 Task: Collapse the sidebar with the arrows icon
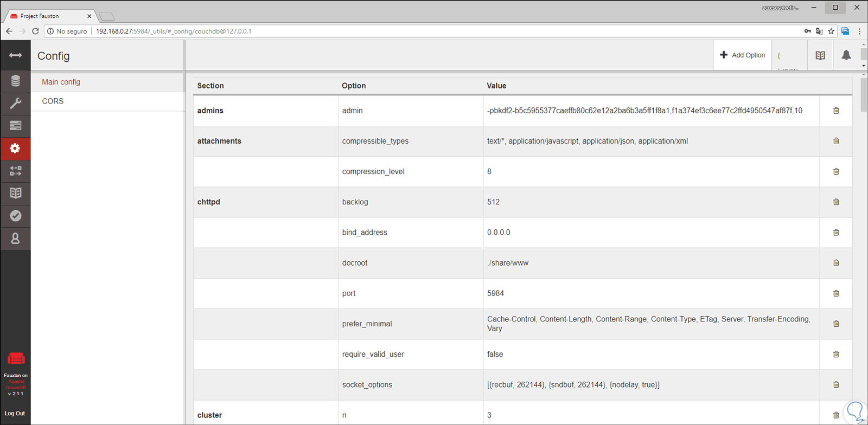pos(15,55)
